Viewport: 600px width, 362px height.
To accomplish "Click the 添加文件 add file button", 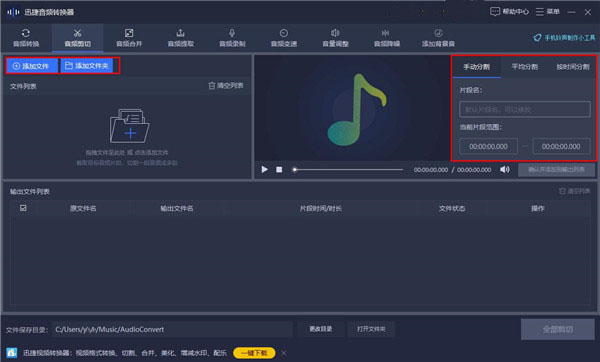I will tap(32, 66).
